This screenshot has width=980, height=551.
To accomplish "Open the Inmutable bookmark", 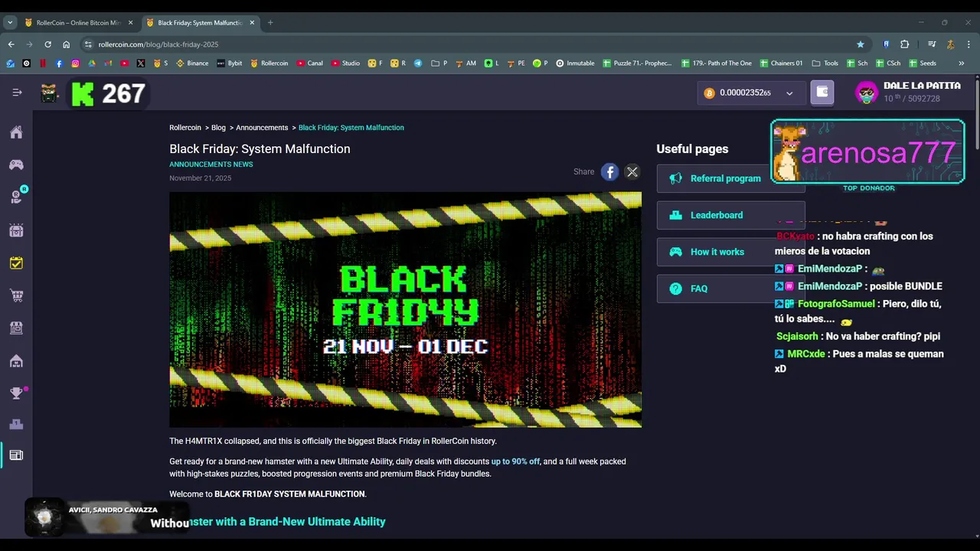I will (575, 64).
